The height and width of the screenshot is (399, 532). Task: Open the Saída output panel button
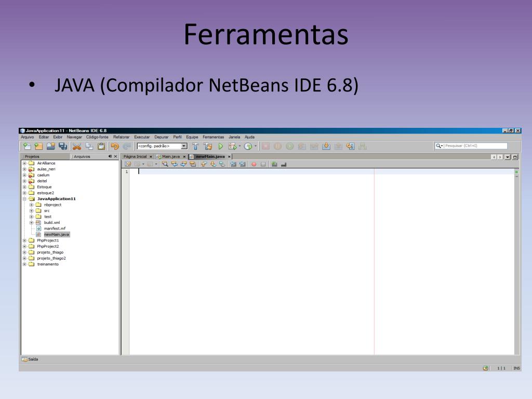(30, 360)
